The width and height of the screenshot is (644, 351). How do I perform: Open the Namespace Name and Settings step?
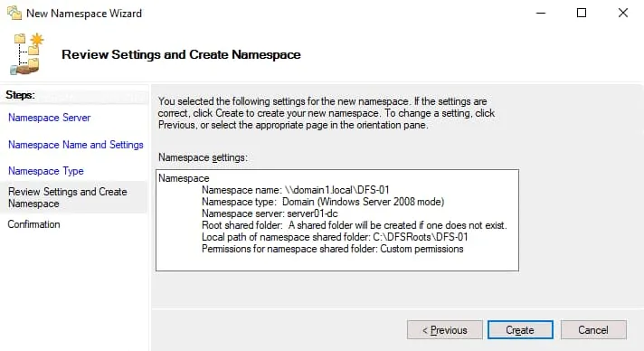tap(76, 145)
